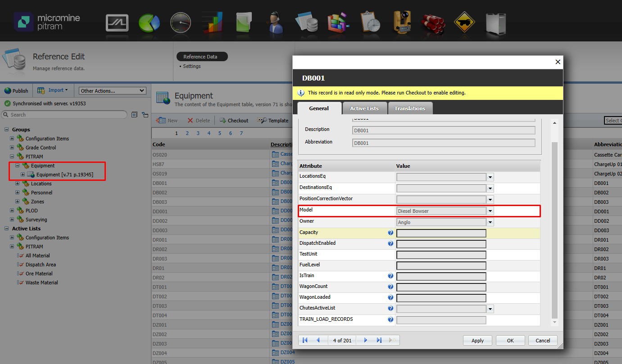Switch to the Active Lists tab

pos(365,108)
